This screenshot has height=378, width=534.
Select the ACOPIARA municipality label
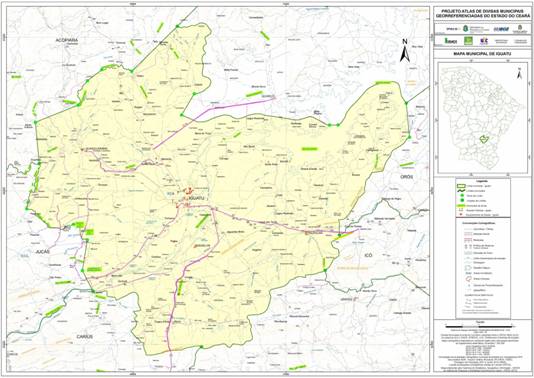[67, 41]
